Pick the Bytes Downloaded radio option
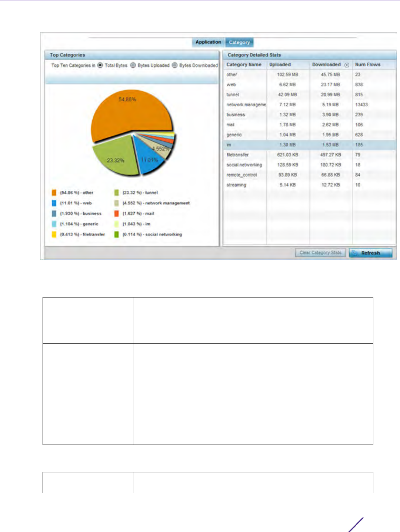400x532 pixels. (174, 65)
